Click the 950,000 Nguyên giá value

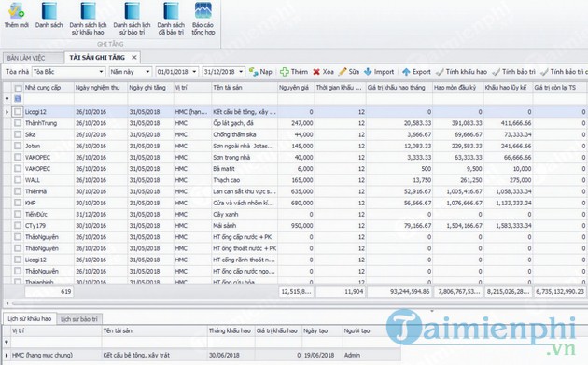click(301, 226)
